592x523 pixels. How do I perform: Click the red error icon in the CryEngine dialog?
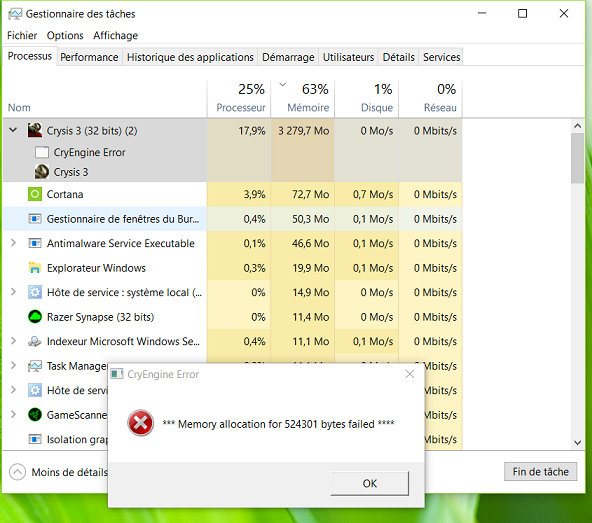pos(140,423)
